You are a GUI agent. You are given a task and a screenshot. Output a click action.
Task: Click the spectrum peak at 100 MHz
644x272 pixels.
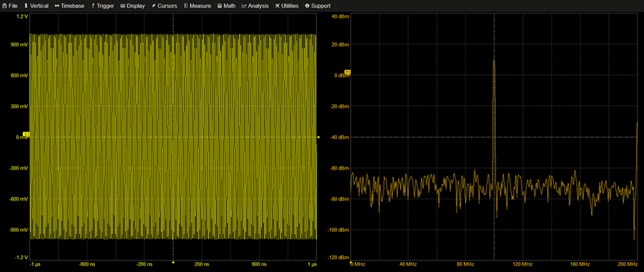494,62
